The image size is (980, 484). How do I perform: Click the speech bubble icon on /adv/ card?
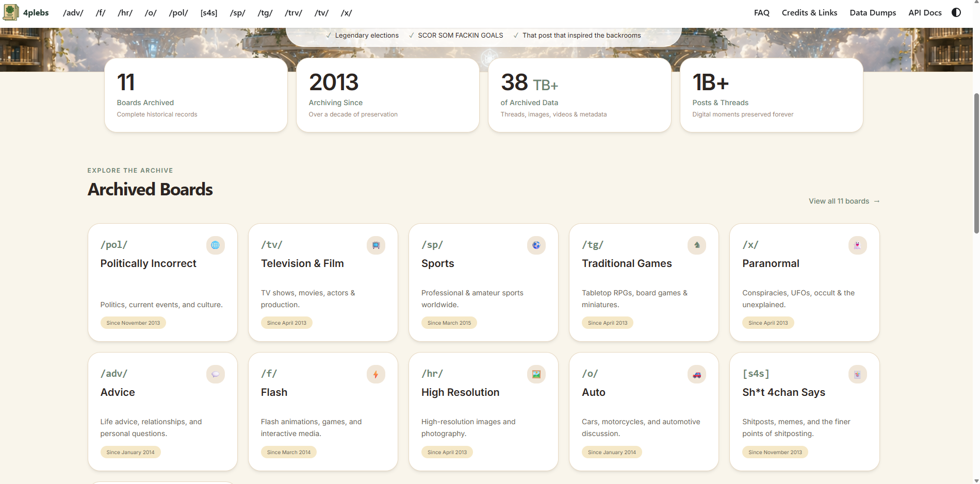click(215, 374)
